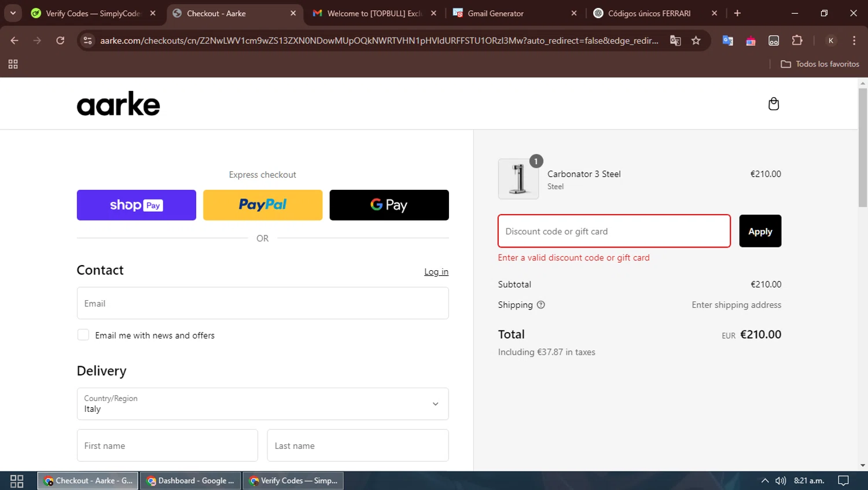Reload the checkout page
The width and height of the screenshot is (868, 490).
pyautogui.click(x=60, y=40)
